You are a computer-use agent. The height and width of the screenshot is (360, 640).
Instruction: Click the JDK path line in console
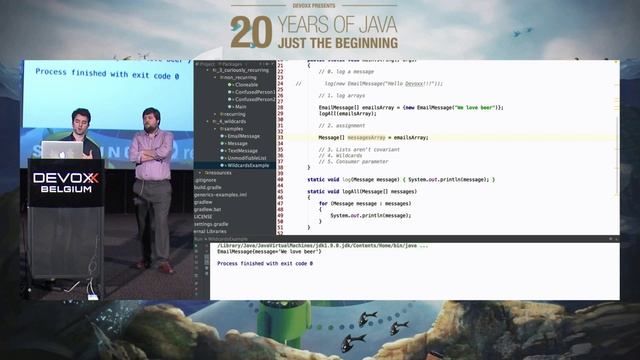click(323, 246)
